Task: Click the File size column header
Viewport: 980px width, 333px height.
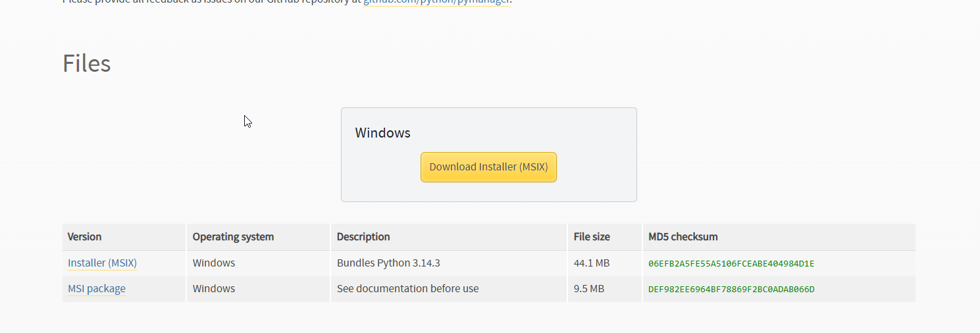Action: [x=592, y=237]
